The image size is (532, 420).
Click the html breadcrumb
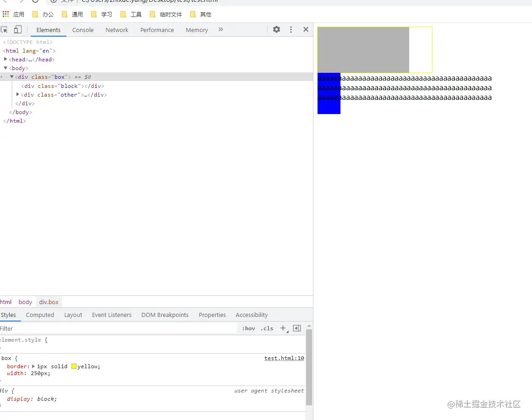tap(6, 302)
